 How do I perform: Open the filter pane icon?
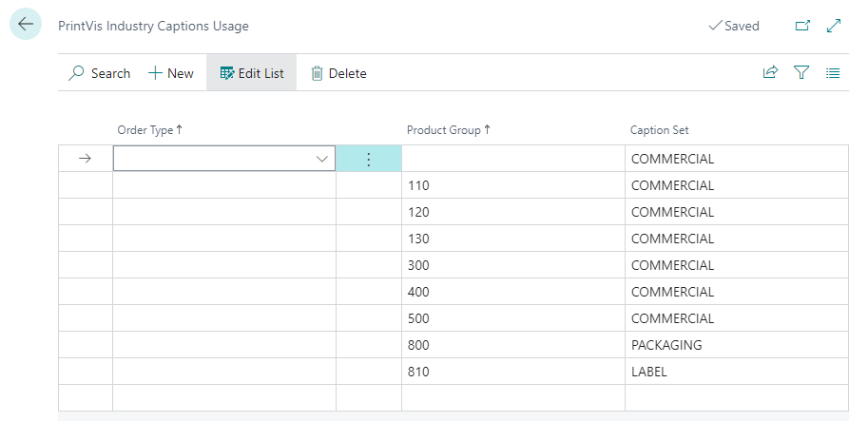pos(801,72)
